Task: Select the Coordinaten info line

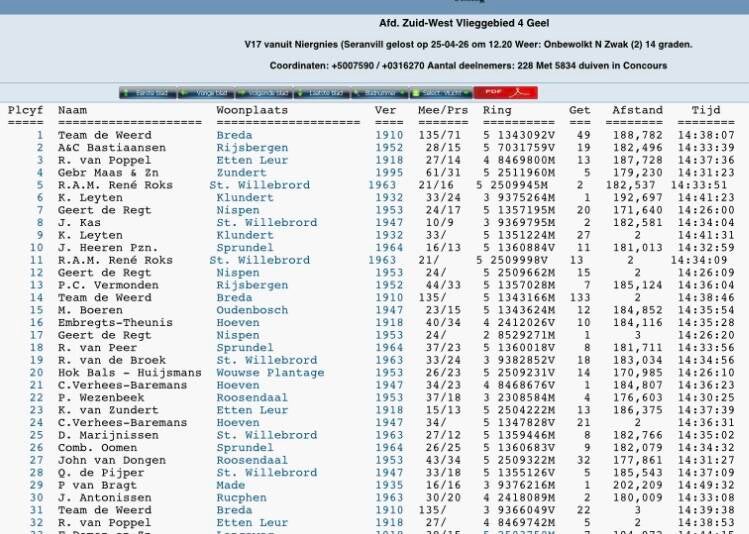Action: pos(468,65)
